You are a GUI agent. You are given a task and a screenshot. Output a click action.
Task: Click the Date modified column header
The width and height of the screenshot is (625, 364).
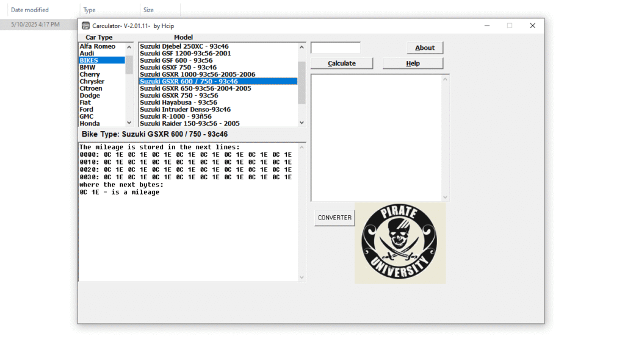click(x=30, y=10)
